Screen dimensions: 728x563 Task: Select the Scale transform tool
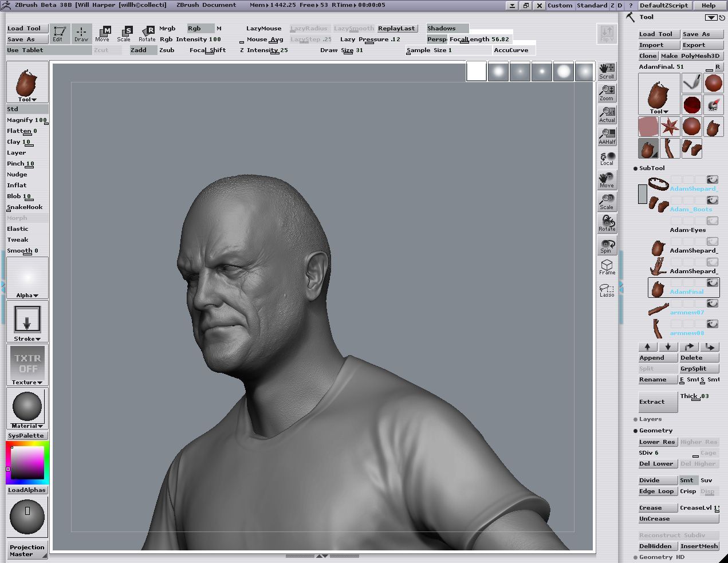point(124,33)
